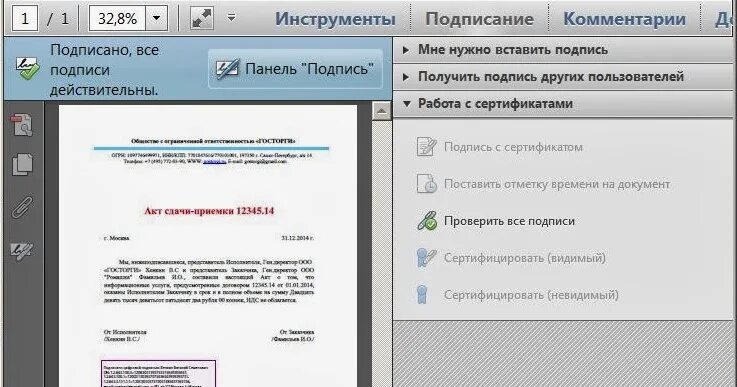Click Сертифицировать (видимый) option
Screen dimensions: 737x387
(x=525, y=258)
